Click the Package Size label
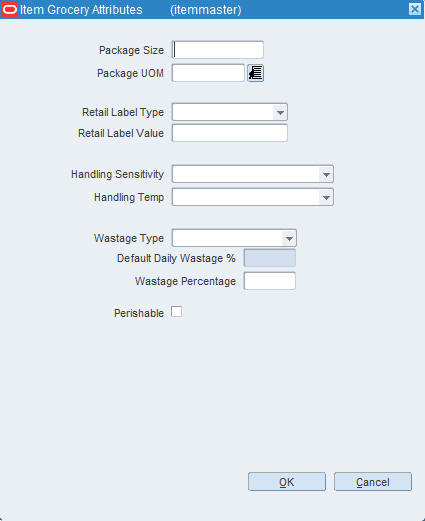The width and height of the screenshot is (425, 521). point(131,50)
